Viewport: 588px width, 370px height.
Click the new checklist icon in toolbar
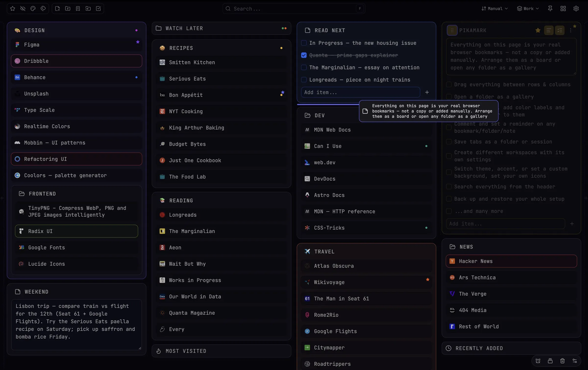click(98, 9)
